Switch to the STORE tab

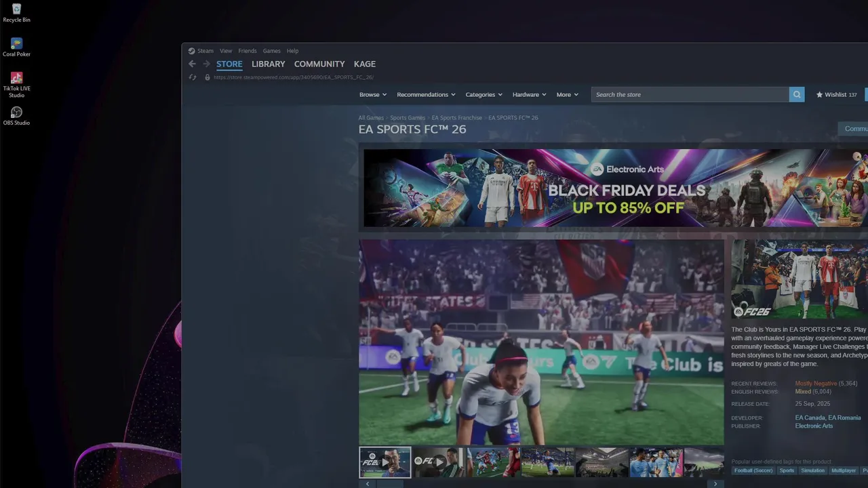click(229, 64)
